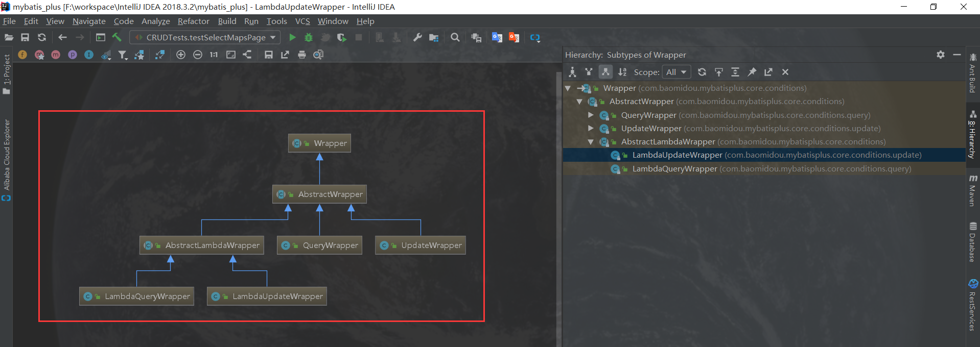Screen dimensions: 980x347
Task: Save the diagram with the diagram toolbar floppy icon
Action: 269,55
